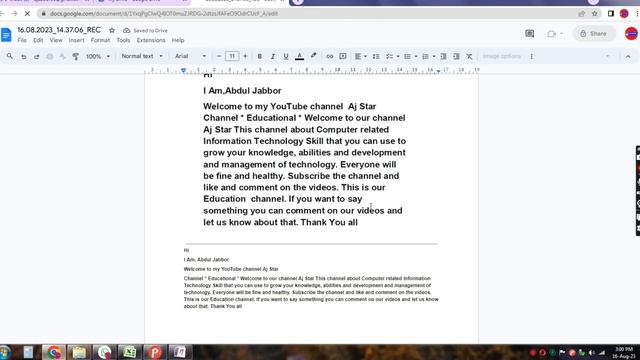Increase font size with plus button
Viewport: 640px width, 360px height.
point(245,56)
